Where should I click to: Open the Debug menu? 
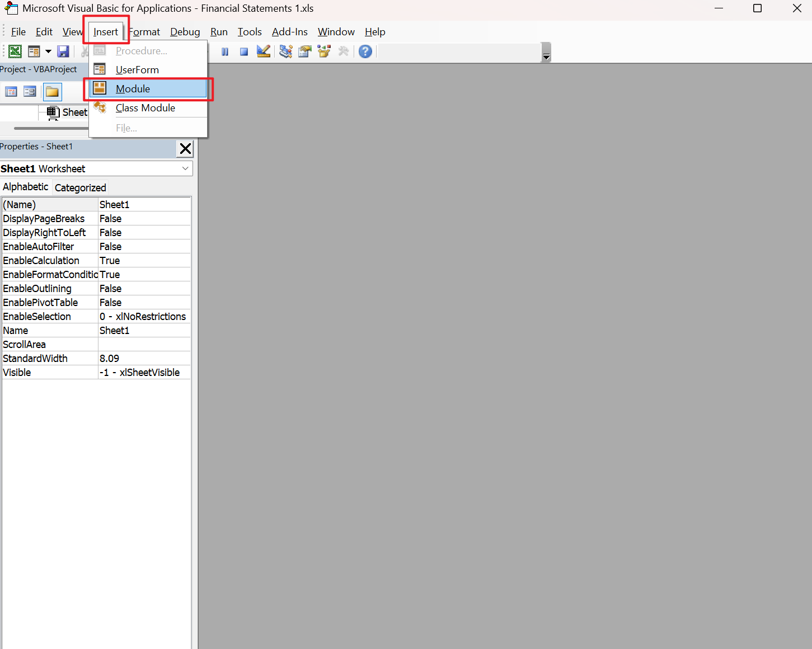pyautogui.click(x=185, y=32)
